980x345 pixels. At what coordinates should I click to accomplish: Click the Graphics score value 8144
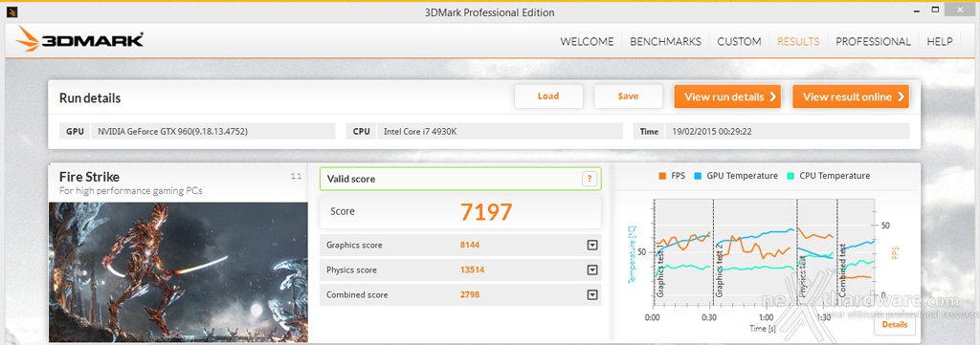(x=469, y=246)
